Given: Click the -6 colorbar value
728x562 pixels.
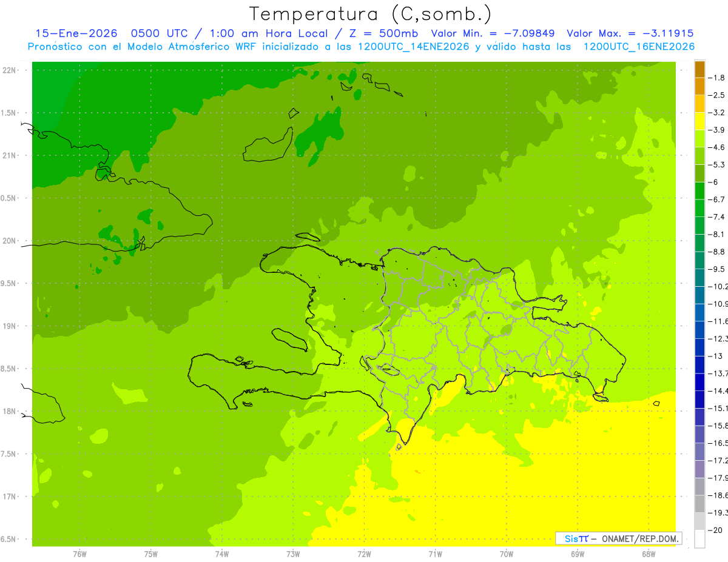Looking at the screenshot, I should click(x=714, y=182).
